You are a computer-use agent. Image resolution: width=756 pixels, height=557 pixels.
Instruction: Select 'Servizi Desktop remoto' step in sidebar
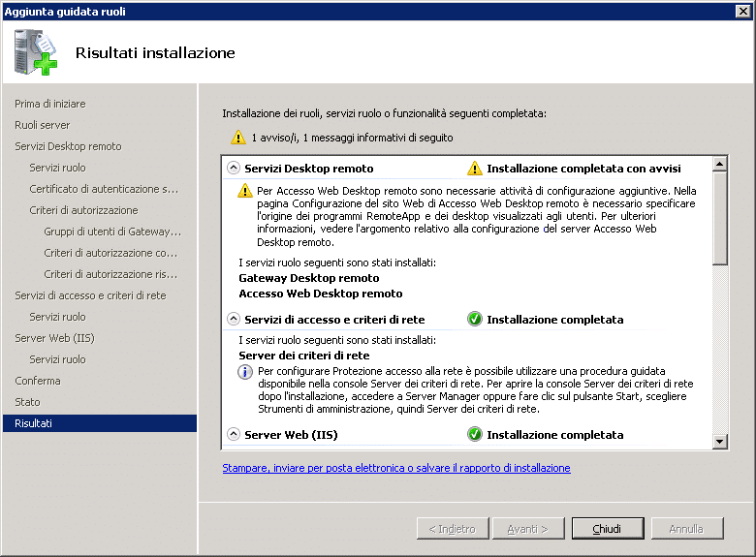(68, 146)
